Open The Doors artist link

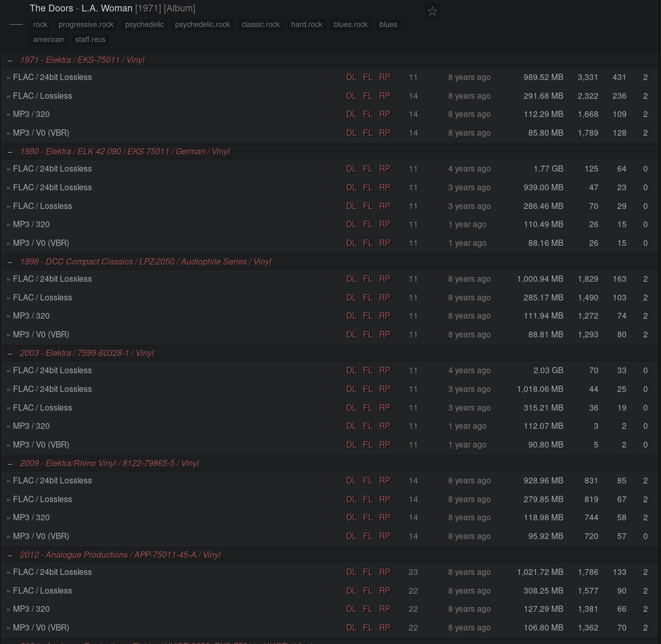click(x=51, y=8)
